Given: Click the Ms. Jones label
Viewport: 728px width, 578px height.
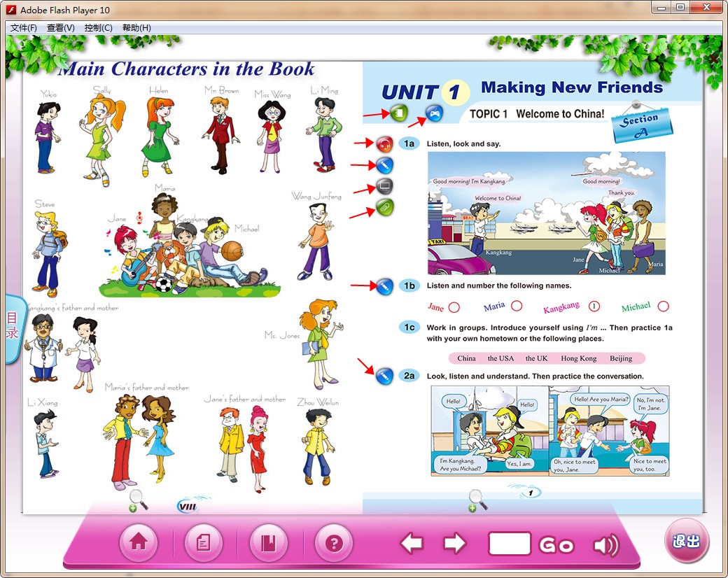Looking at the screenshot, I should click(x=282, y=335).
